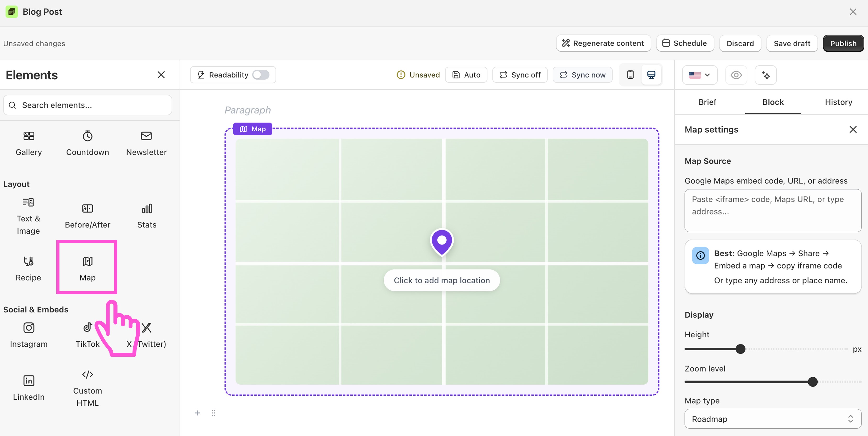Add a Recipe element
Screen dimensions: 868x436
28,269
